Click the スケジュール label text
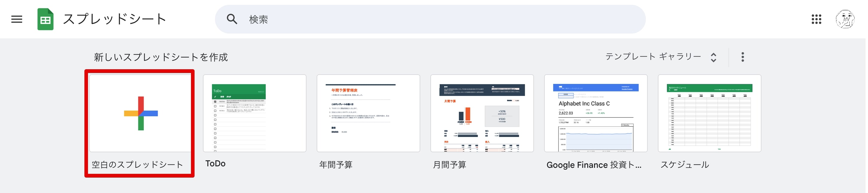 (686, 165)
